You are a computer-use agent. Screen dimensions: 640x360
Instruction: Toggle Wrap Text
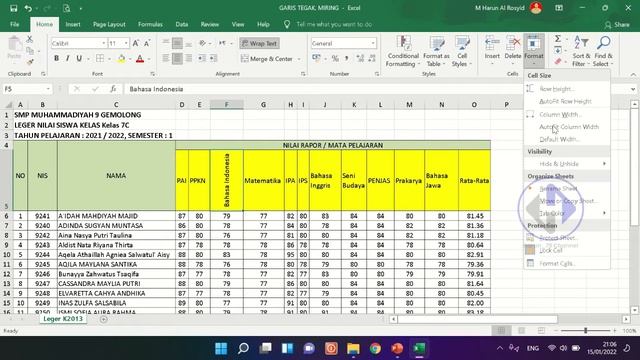click(x=259, y=43)
